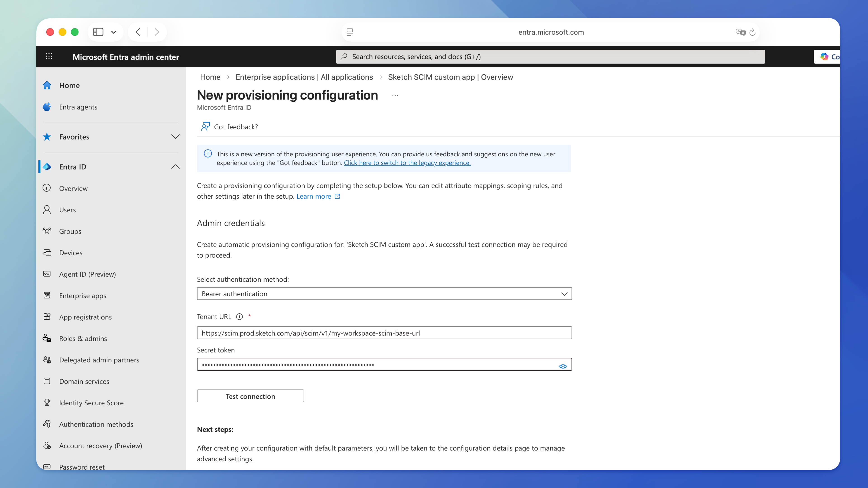Click the Authentication methods icon
Image resolution: width=868 pixels, height=488 pixels.
[x=47, y=424]
